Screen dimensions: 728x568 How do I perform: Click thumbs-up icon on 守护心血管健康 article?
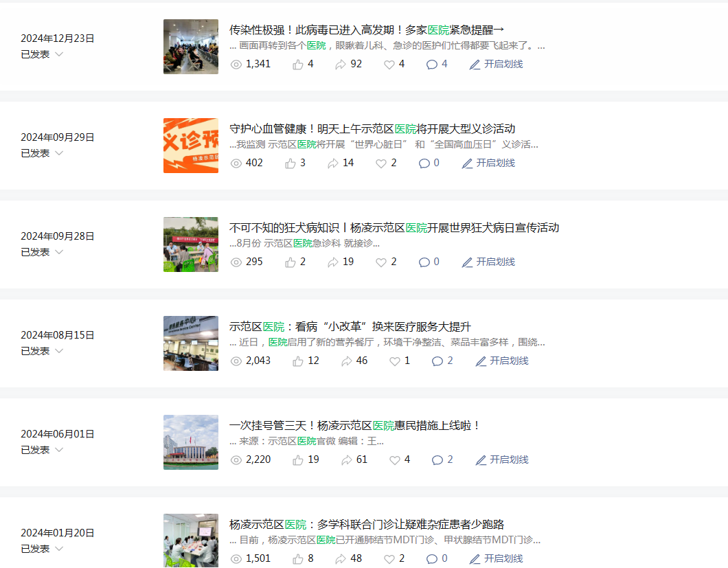[x=291, y=163]
